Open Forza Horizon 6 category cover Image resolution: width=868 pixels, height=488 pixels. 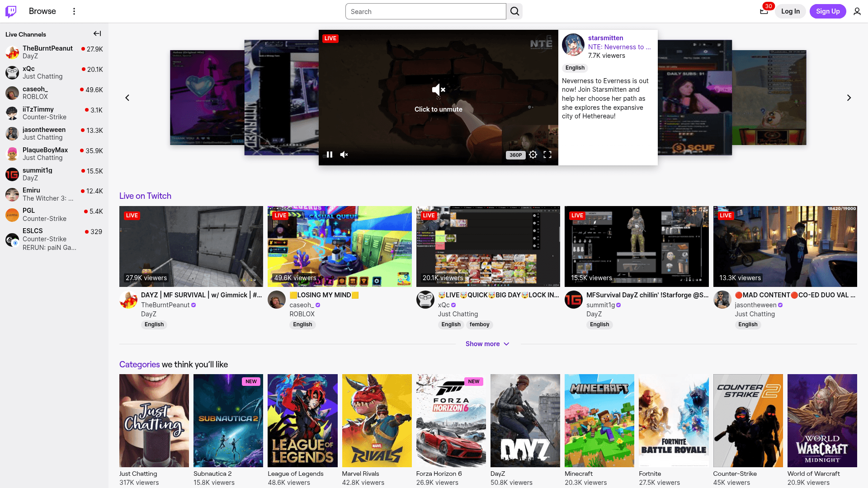[x=451, y=421]
